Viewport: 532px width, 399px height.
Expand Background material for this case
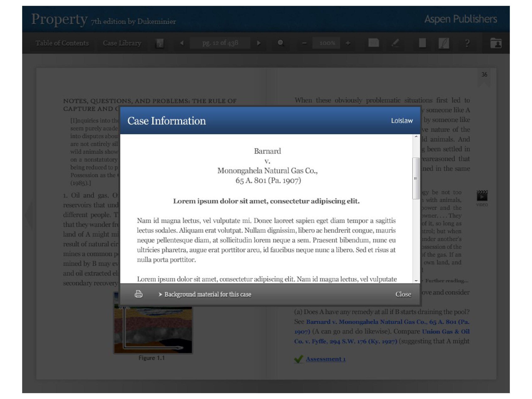pos(205,294)
